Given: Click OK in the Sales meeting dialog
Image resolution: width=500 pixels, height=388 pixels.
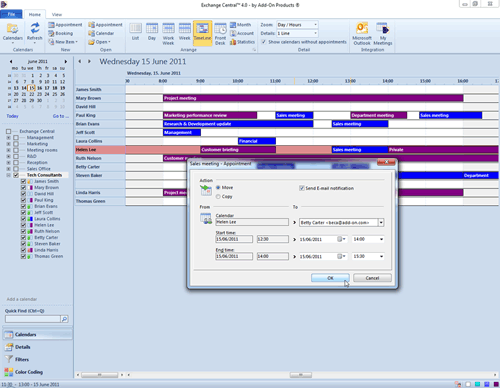Looking at the screenshot, I should tap(330, 278).
